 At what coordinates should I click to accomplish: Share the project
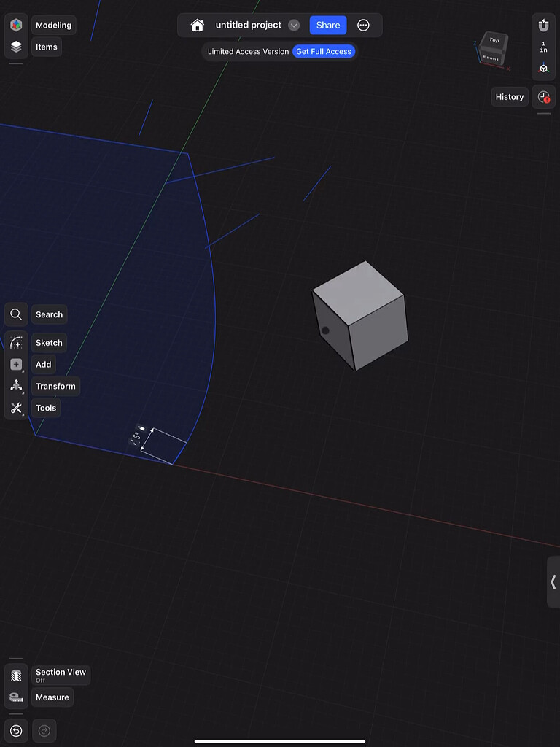pyautogui.click(x=328, y=26)
